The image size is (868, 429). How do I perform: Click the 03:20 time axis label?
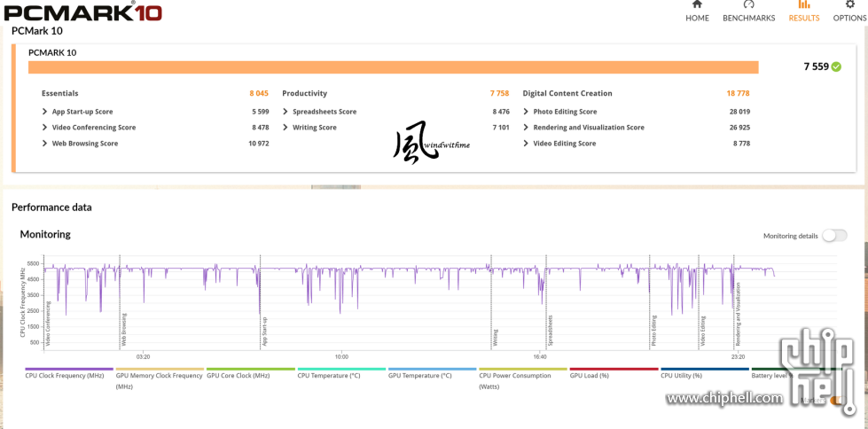[143, 357]
